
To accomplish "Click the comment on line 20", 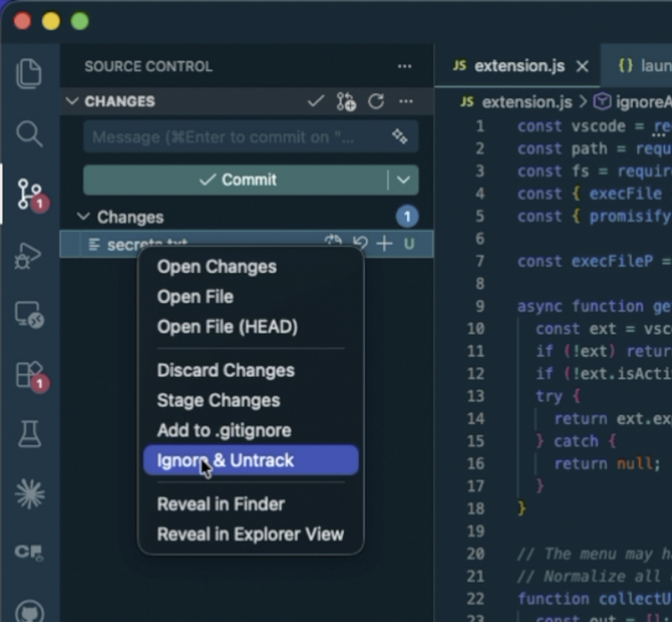I will click(594, 553).
